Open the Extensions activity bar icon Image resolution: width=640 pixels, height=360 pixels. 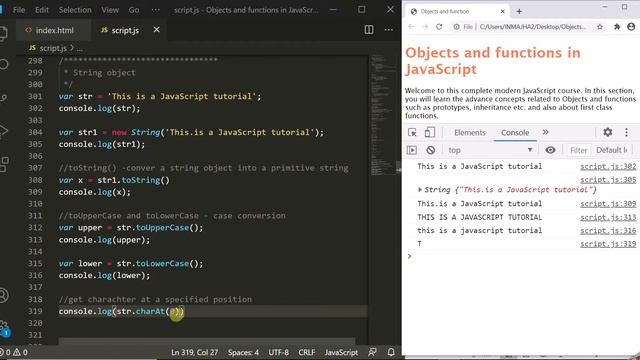tap(4, 164)
